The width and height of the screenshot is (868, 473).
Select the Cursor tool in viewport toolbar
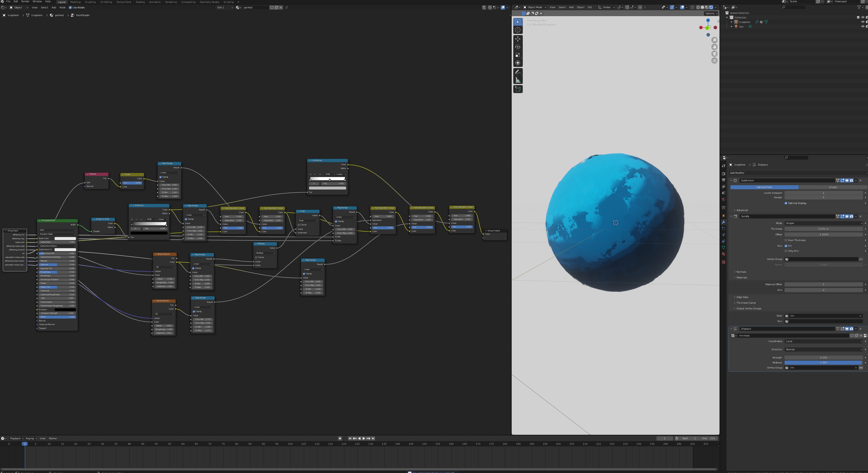(x=518, y=30)
